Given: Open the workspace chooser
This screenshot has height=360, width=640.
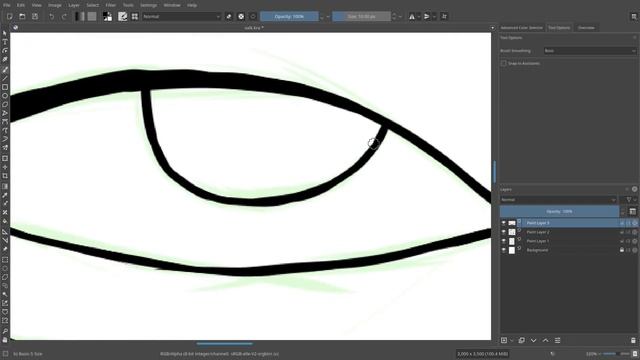Looking at the screenshot, I should 633,16.
